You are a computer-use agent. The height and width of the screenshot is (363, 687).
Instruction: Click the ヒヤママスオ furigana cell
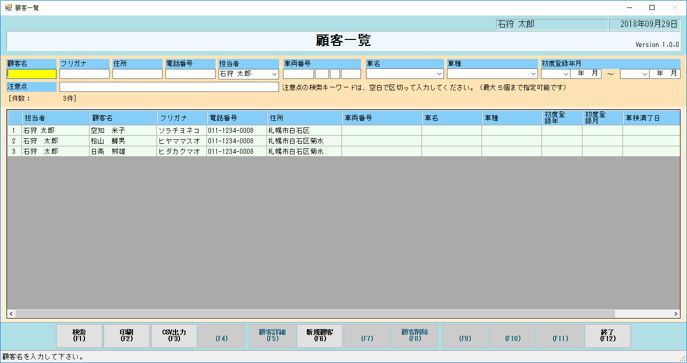(x=182, y=141)
